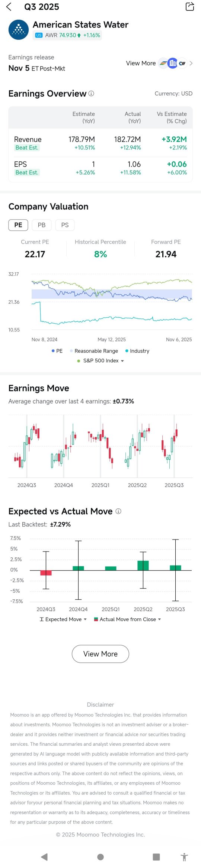Open the share icon at top right
The width and height of the screenshot is (201, 868).
coord(190,7)
